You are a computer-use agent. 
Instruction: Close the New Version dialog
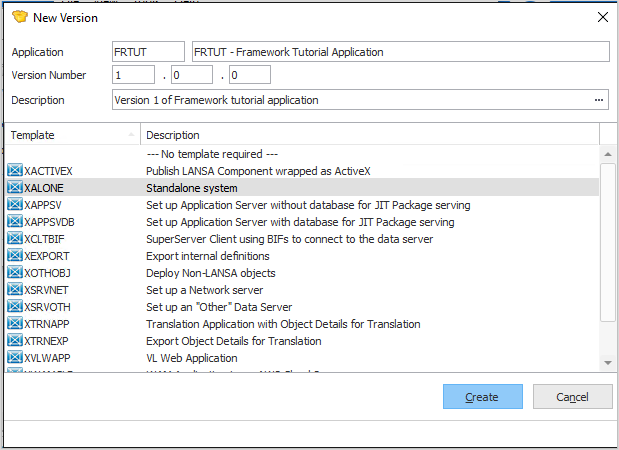coord(602,17)
